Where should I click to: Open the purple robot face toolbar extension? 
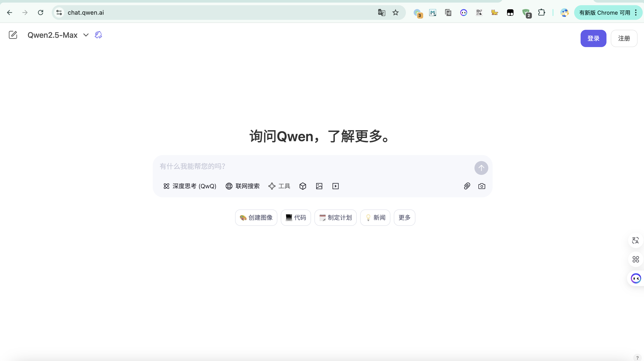pos(463,13)
